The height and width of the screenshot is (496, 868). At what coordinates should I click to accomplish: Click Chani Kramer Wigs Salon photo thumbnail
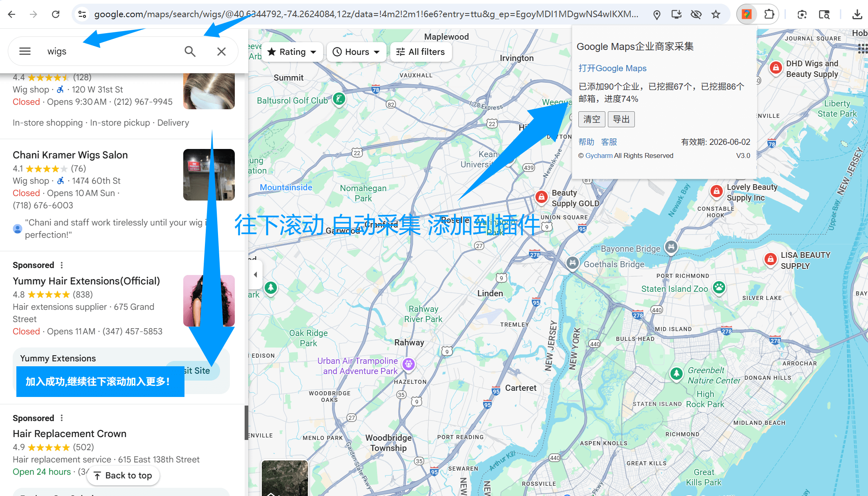point(209,175)
